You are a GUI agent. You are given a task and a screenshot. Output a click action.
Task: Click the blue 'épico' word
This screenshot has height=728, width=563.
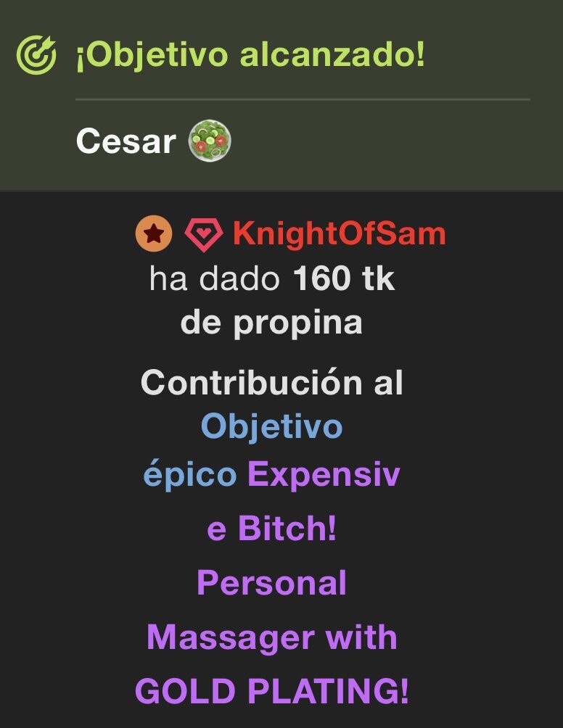(190, 474)
